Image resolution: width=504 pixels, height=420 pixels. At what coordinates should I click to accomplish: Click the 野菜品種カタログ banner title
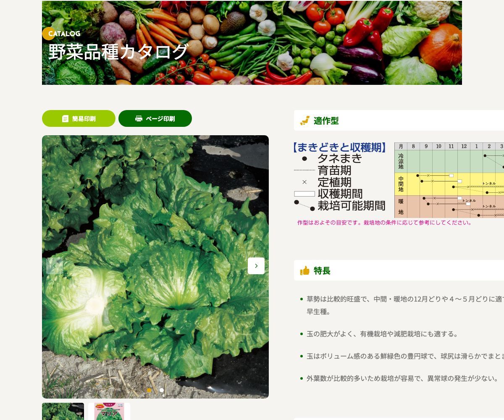coord(118,52)
